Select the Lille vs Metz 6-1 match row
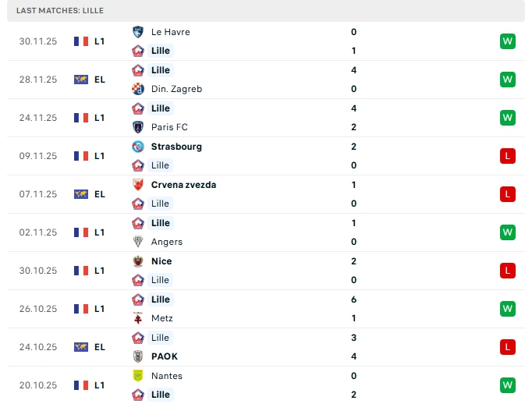Image resolution: width=532 pixels, height=404 pixels. coord(265,309)
